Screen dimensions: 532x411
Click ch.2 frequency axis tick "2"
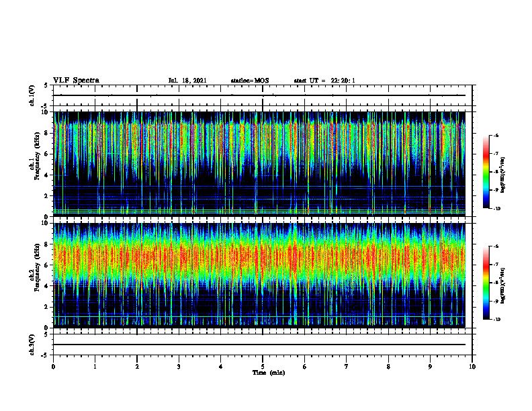(46, 307)
